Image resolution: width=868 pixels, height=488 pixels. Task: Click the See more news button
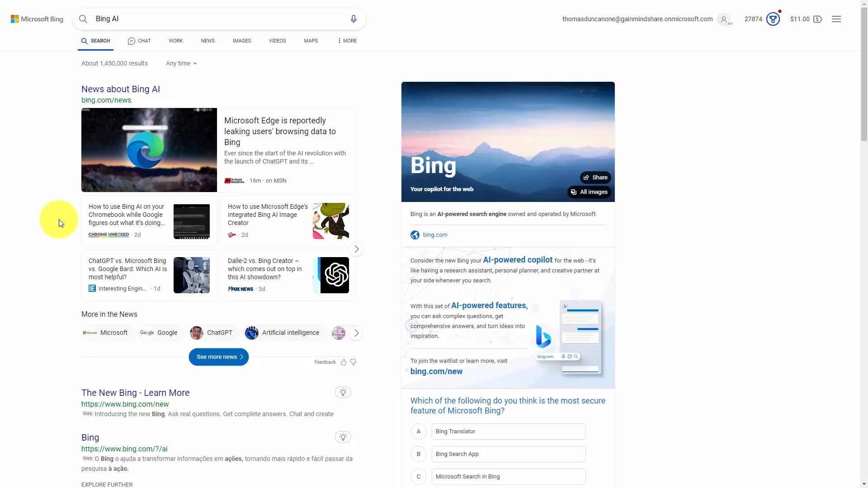tap(218, 357)
